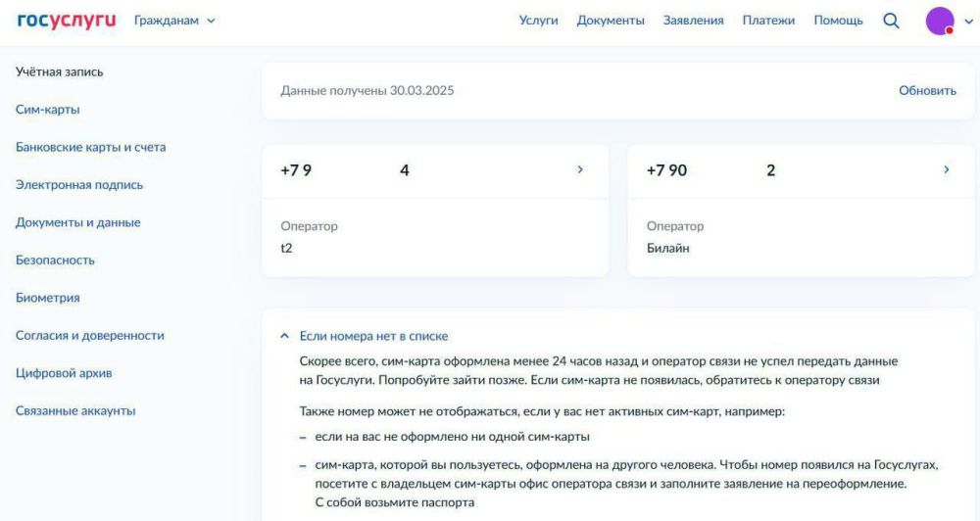The height and width of the screenshot is (521, 980).
Task: Open the Услуги menu
Action: (538, 21)
